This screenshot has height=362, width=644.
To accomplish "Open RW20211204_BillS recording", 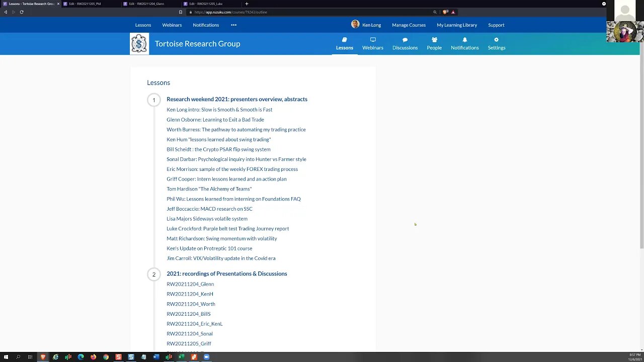I will pos(189,314).
